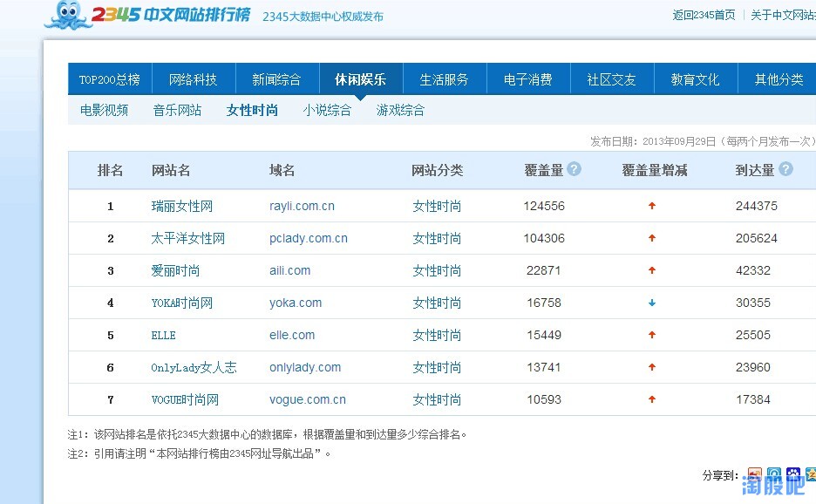Click 女性时尚 category in 瑞丽女性网 row
Viewport: 816px width, 504px height.
(437, 206)
